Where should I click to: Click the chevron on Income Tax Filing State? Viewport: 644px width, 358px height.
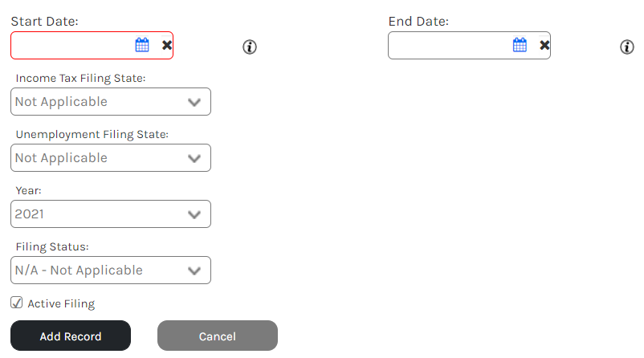click(x=194, y=102)
